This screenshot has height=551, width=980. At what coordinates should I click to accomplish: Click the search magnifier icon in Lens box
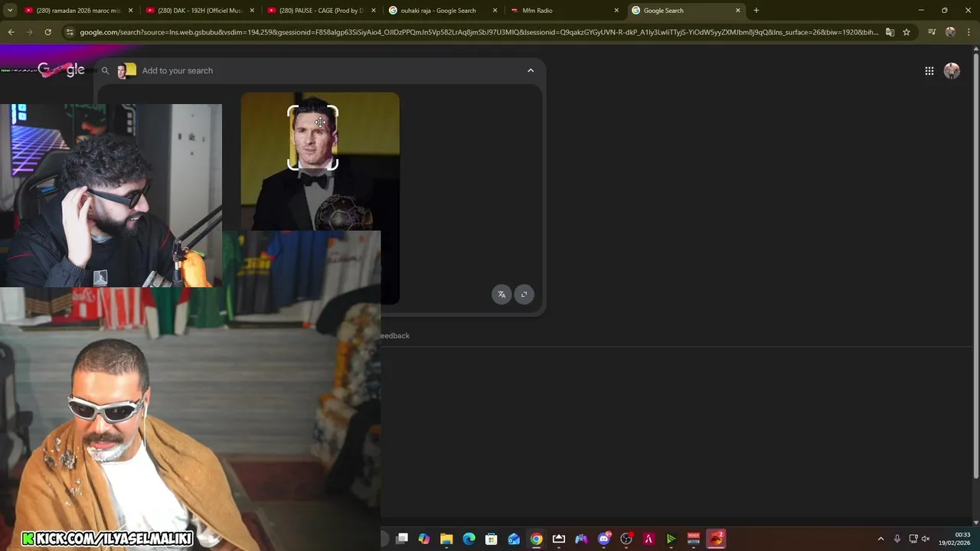coord(106,70)
